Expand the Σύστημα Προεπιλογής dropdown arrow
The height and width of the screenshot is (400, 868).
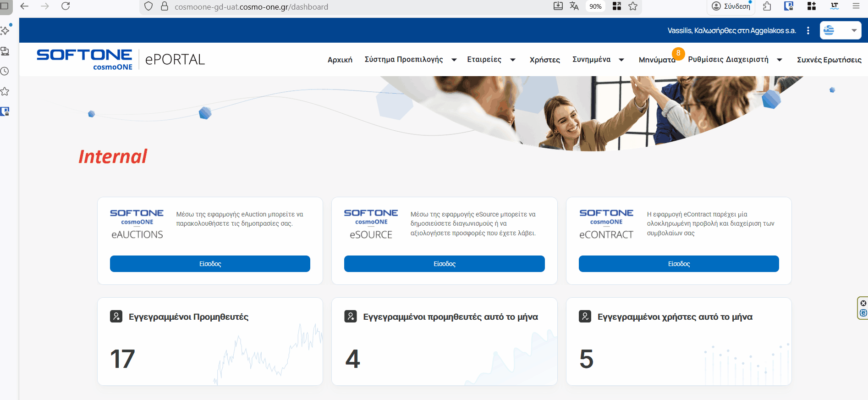tap(454, 60)
